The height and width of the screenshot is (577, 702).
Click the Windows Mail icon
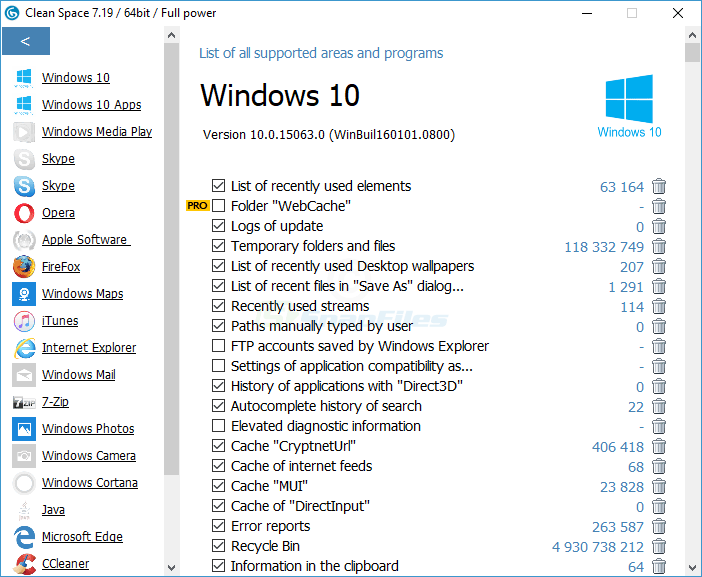tap(24, 375)
